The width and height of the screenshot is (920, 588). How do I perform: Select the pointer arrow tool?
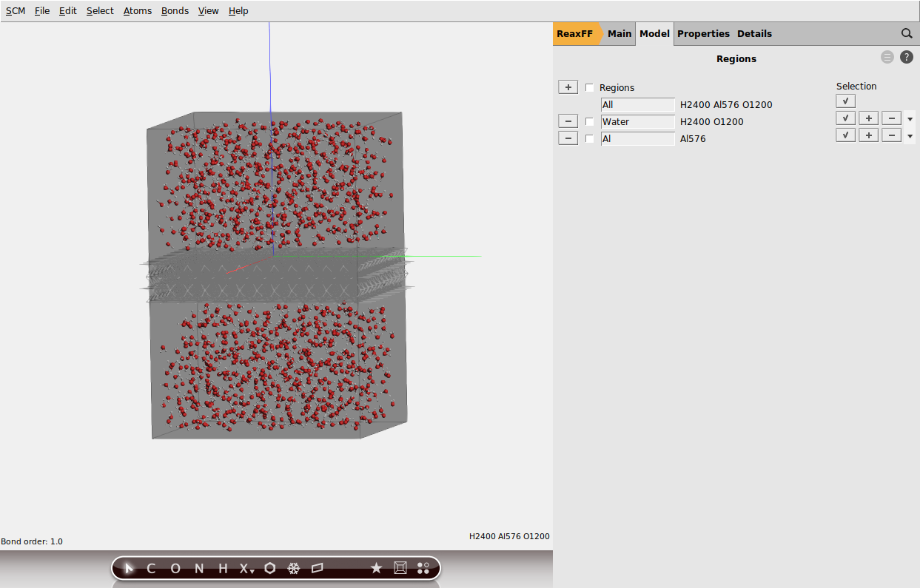(130, 568)
